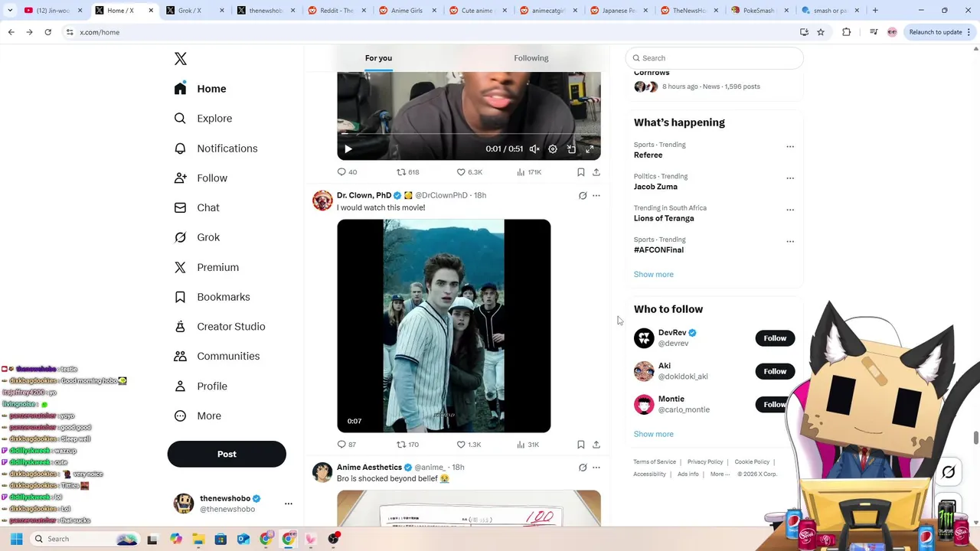The width and height of the screenshot is (980, 551).
Task: Open the Windows Start menu
Action: 16,539
